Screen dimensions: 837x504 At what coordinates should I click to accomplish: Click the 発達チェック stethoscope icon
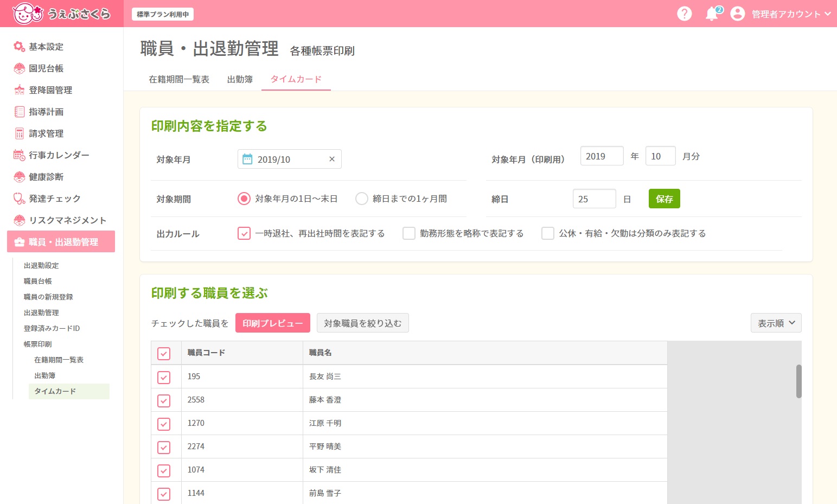19,199
